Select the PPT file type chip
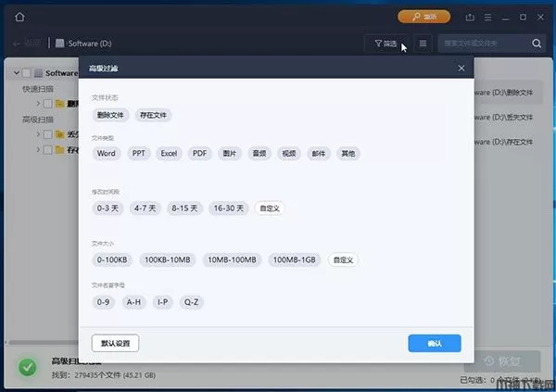 [x=138, y=153]
